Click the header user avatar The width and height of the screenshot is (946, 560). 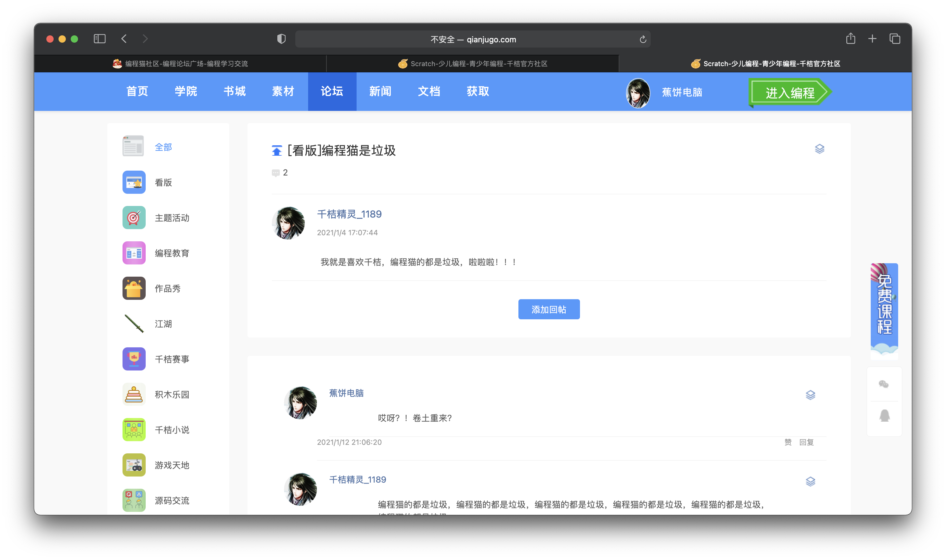pos(638,93)
